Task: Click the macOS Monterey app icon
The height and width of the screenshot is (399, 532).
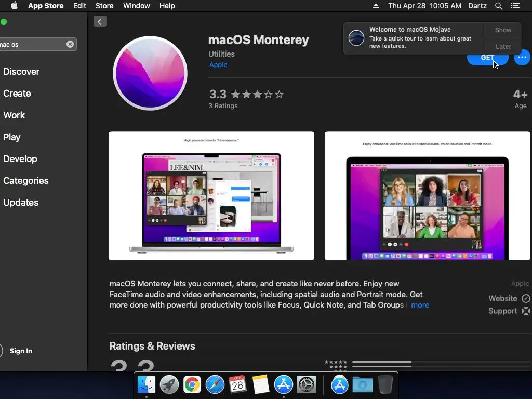Action: tap(150, 73)
